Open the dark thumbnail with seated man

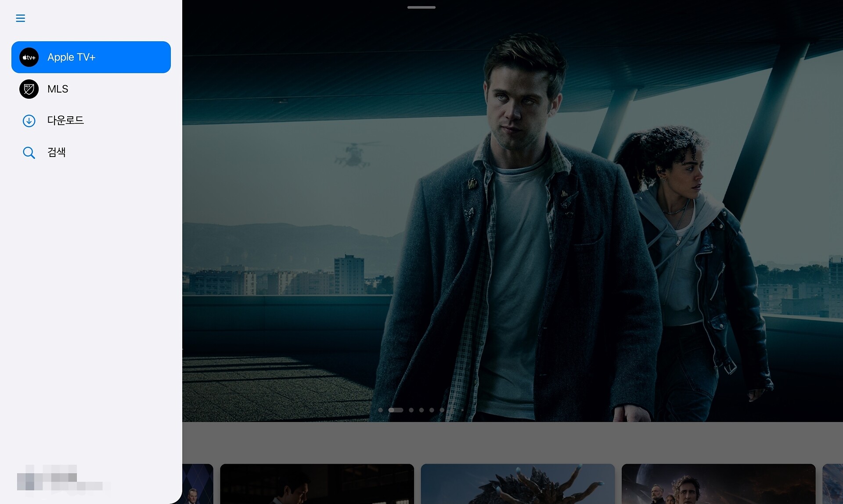pos(317,484)
